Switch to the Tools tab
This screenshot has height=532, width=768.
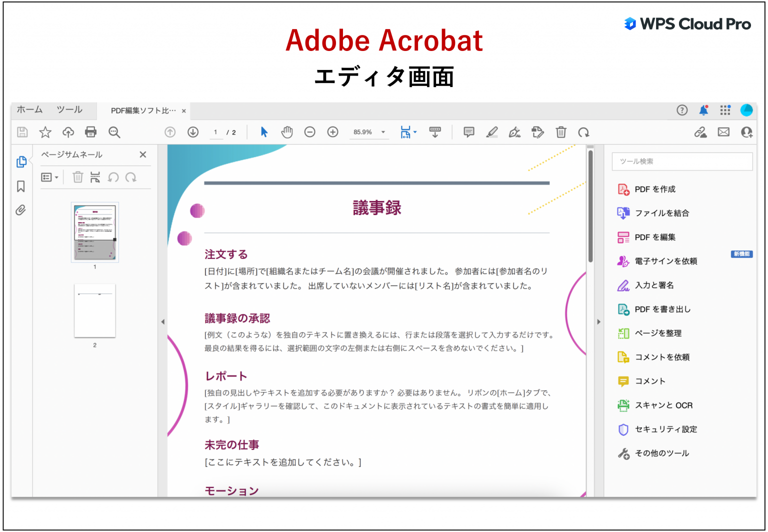69,110
